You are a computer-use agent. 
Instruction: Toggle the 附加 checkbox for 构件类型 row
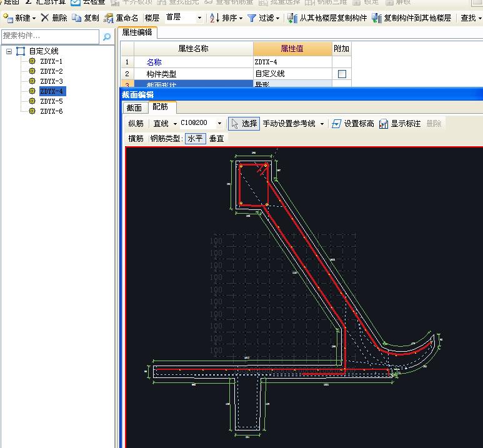tap(342, 74)
